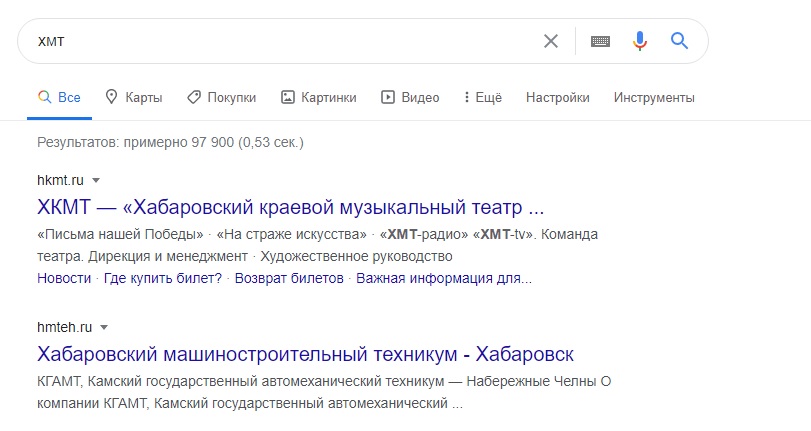
Task: Follow the Где купить билет? sitelink
Action: pos(163,278)
